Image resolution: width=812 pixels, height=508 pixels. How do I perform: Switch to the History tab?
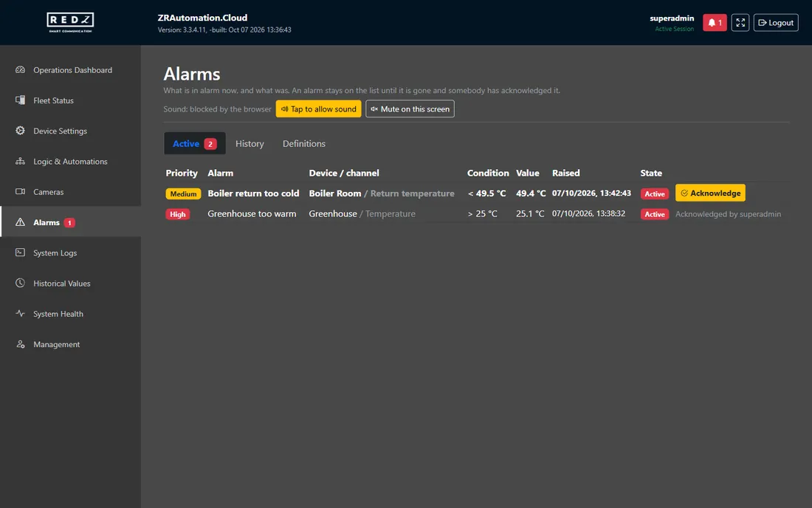coord(250,143)
